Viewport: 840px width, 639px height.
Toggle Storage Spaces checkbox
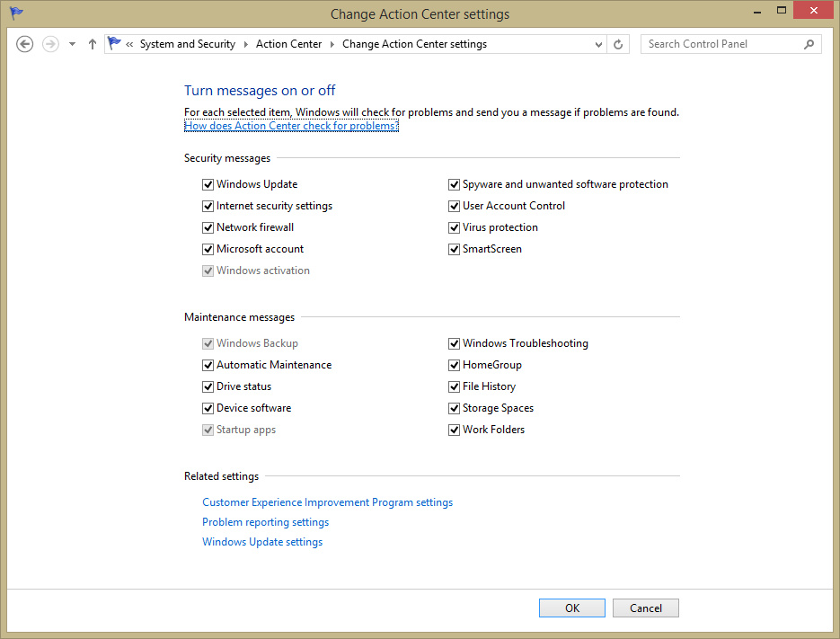(454, 409)
